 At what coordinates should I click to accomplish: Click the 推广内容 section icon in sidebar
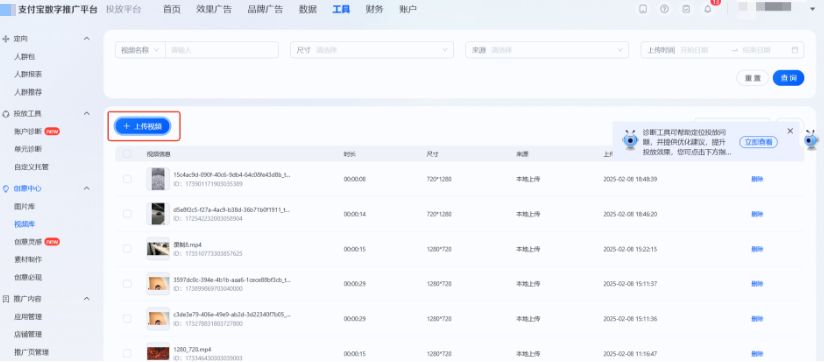(x=6, y=298)
